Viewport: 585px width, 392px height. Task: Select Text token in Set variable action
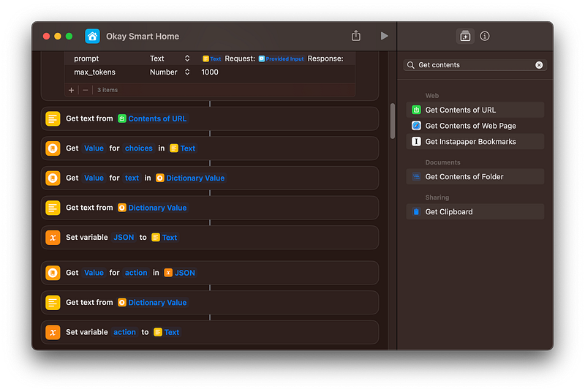tap(167, 332)
